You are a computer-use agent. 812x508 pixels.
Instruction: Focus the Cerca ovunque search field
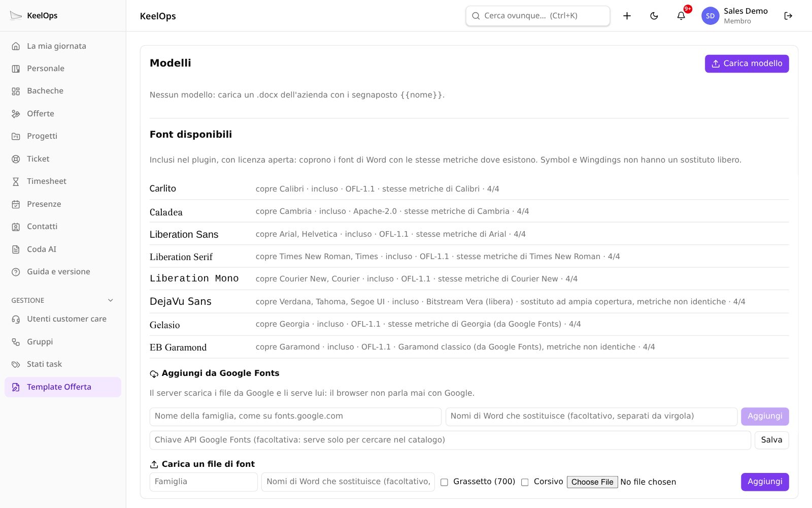pos(538,16)
